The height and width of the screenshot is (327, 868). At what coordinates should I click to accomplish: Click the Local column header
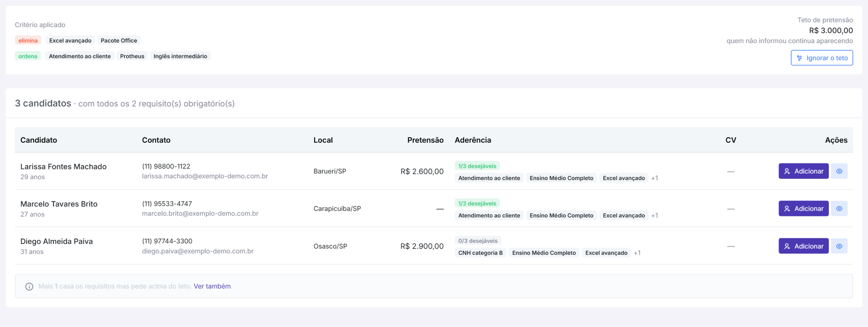(x=323, y=140)
